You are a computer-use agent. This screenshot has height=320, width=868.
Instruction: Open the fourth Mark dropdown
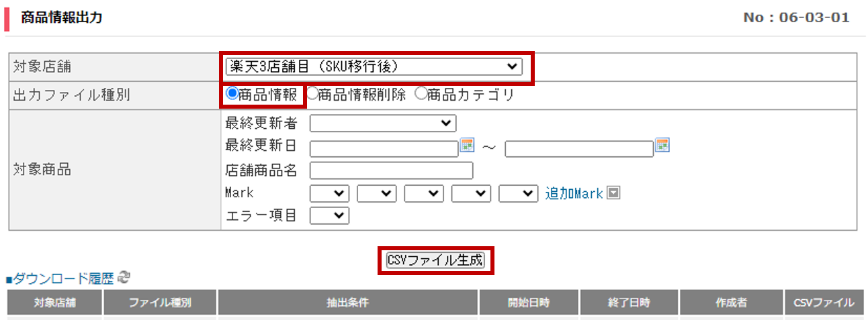(471, 194)
